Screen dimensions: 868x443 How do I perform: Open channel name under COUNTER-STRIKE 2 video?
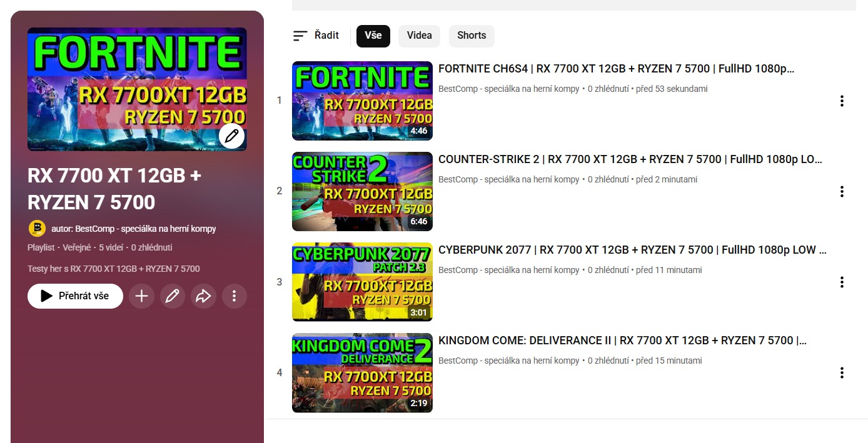[509, 179]
